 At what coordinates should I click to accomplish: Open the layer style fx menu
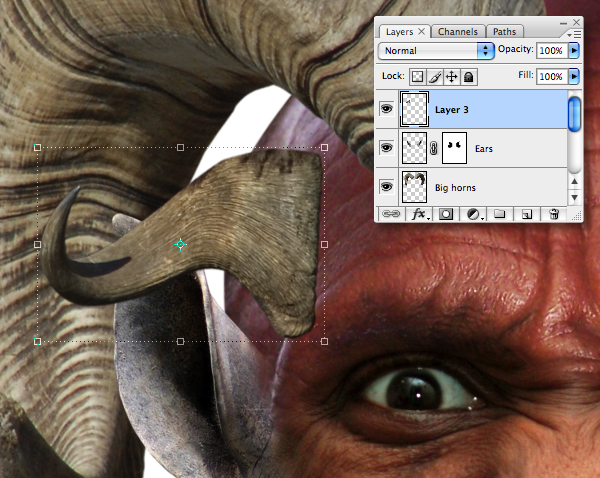420,214
